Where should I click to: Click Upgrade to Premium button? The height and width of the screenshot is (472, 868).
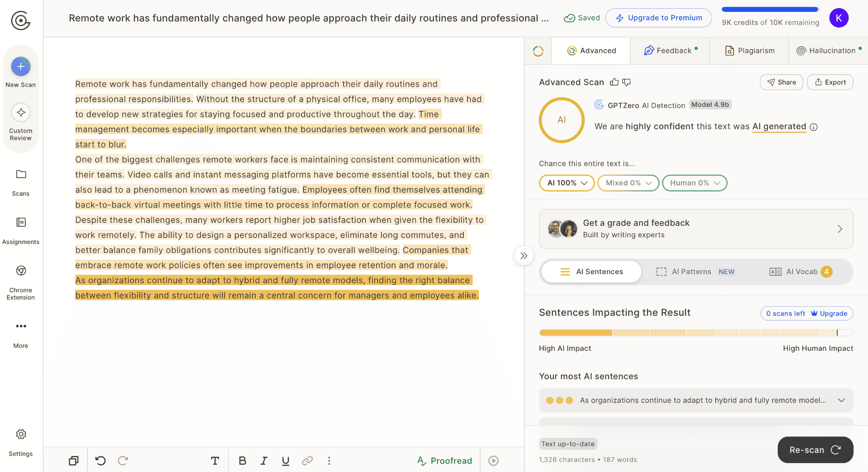(x=659, y=18)
